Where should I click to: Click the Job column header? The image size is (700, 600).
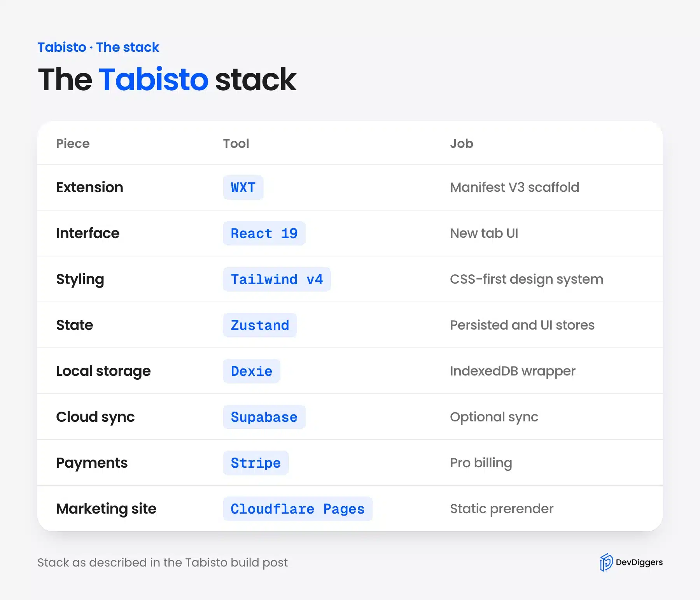(x=462, y=144)
